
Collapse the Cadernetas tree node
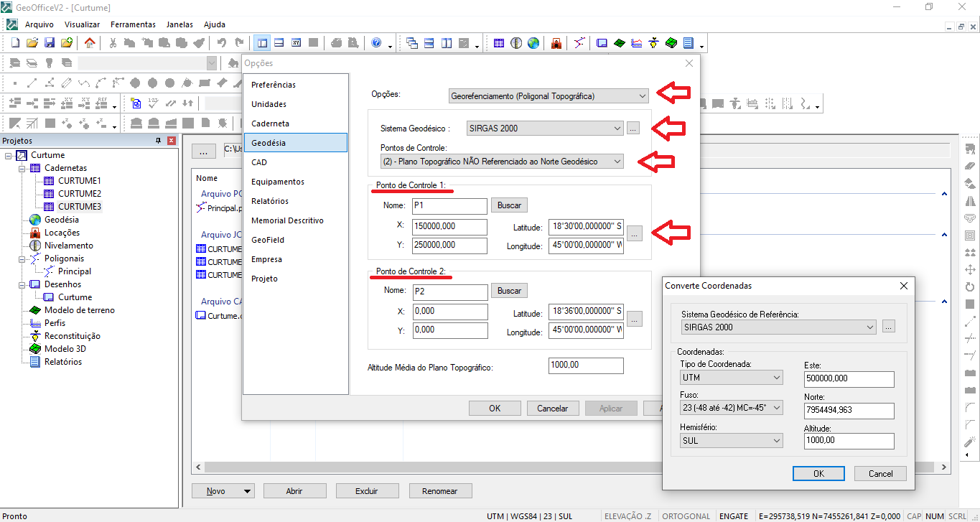coord(22,168)
